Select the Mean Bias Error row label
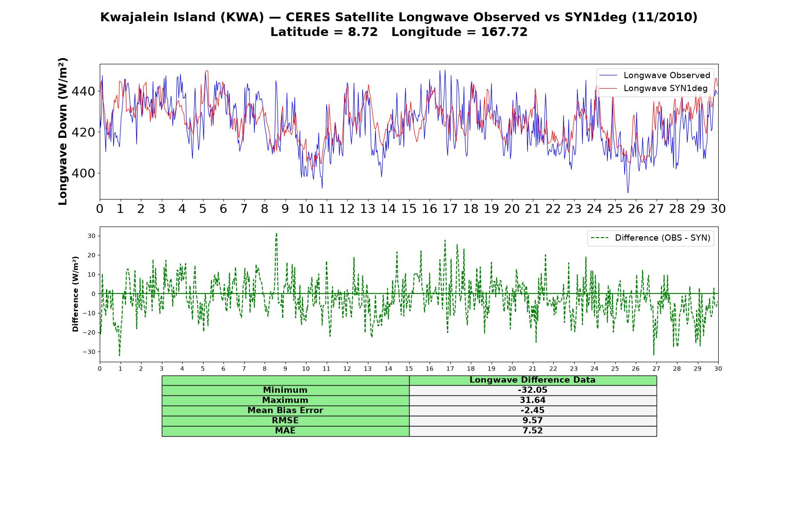This screenshot has height=532, width=798. point(285,411)
